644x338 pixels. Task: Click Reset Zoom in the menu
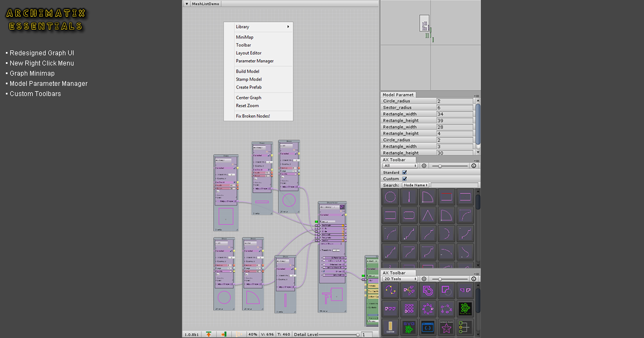pos(248,106)
